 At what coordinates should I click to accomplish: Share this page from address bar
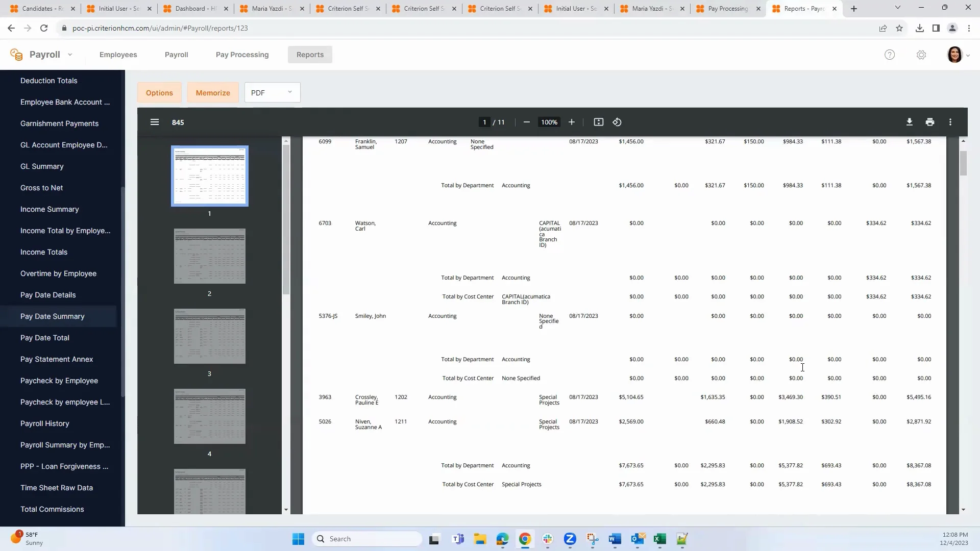pyautogui.click(x=883, y=28)
